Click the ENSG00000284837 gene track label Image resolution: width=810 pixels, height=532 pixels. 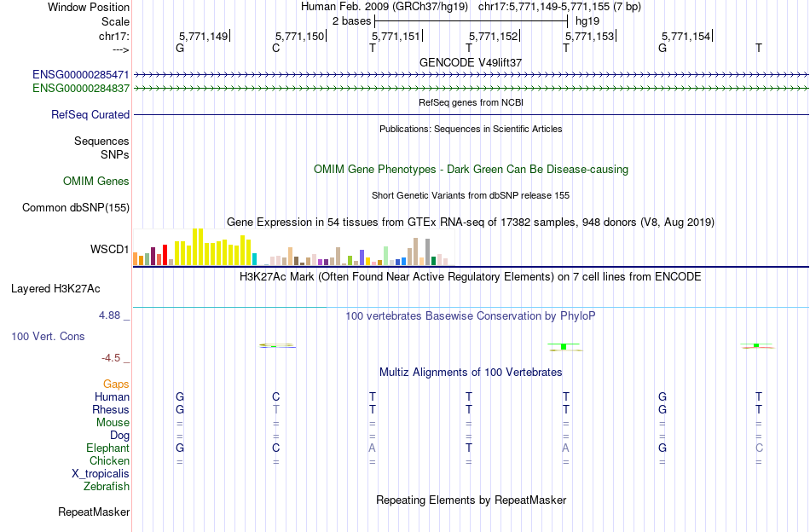[81, 89]
